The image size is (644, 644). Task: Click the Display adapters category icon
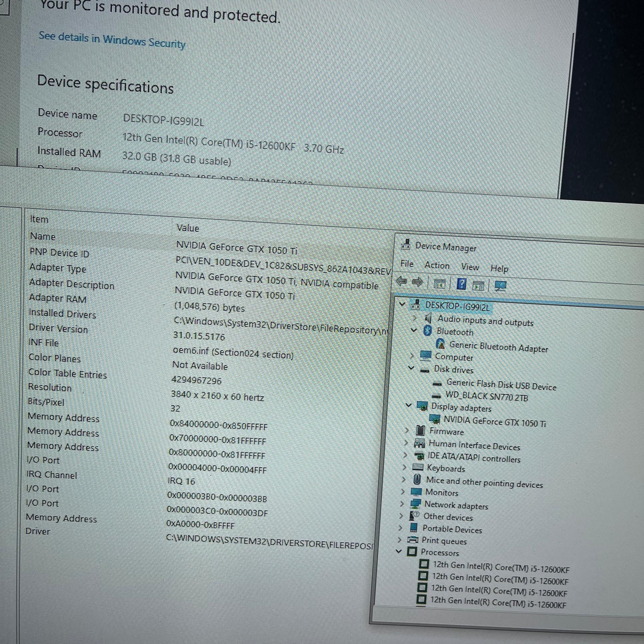coord(422,406)
